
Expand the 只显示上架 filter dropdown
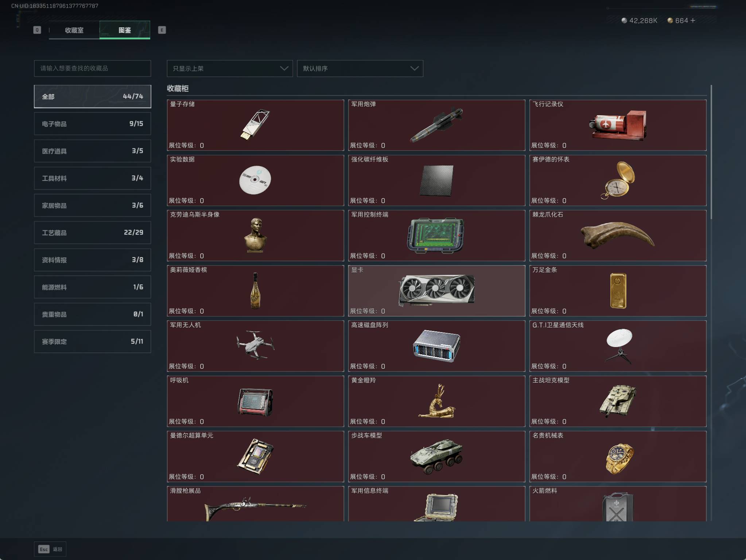229,69
